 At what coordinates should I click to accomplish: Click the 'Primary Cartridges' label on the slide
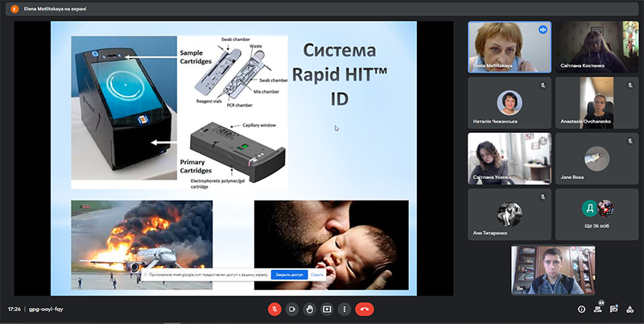(196, 166)
